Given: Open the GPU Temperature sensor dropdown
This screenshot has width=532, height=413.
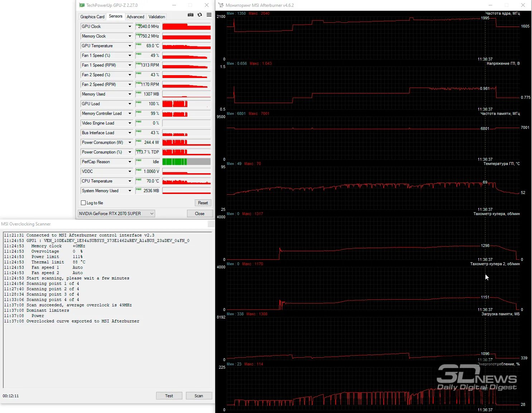Looking at the screenshot, I should 130,46.
